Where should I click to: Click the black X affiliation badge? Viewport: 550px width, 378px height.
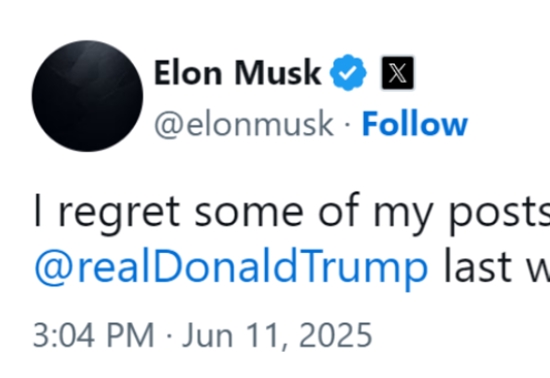point(398,73)
